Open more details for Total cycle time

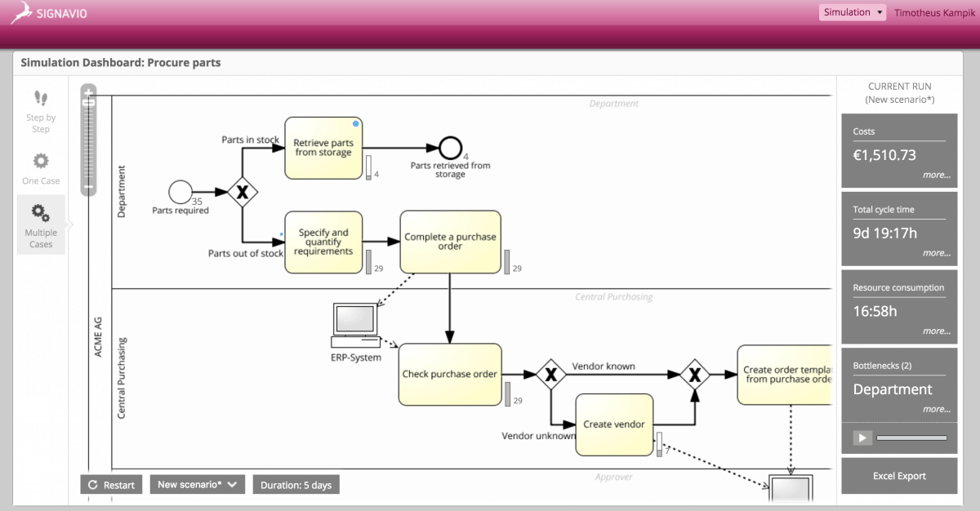click(937, 253)
